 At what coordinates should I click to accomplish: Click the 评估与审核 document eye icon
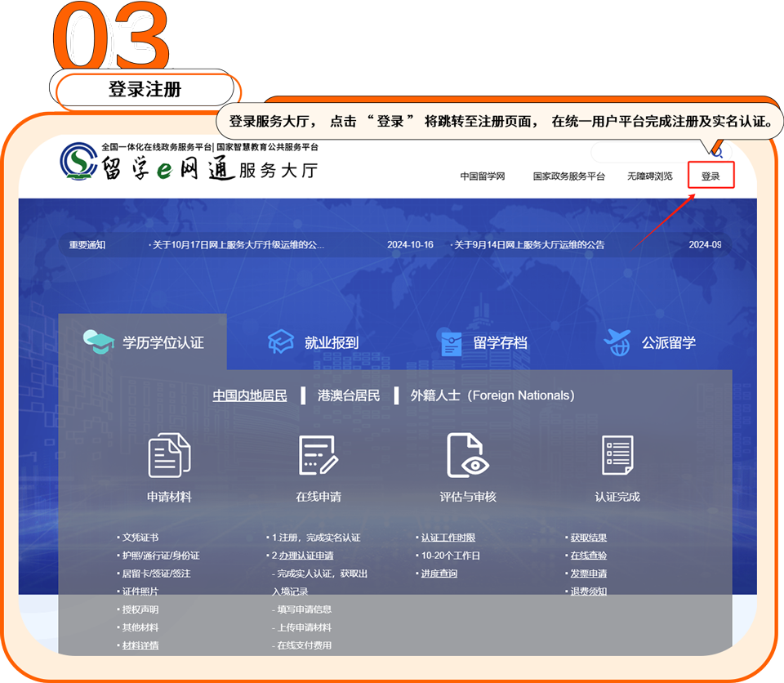tap(467, 455)
